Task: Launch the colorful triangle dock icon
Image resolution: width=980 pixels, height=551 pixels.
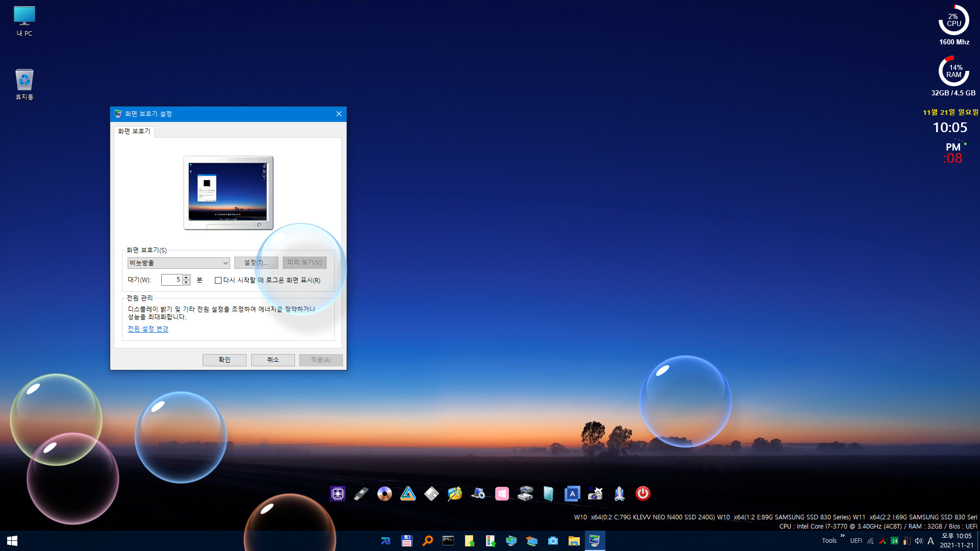Action: coord(408,493)
